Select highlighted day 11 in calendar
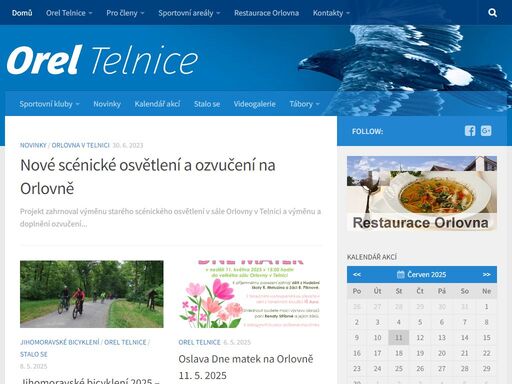This screenshot has height=384, width=512. point(399,338)
